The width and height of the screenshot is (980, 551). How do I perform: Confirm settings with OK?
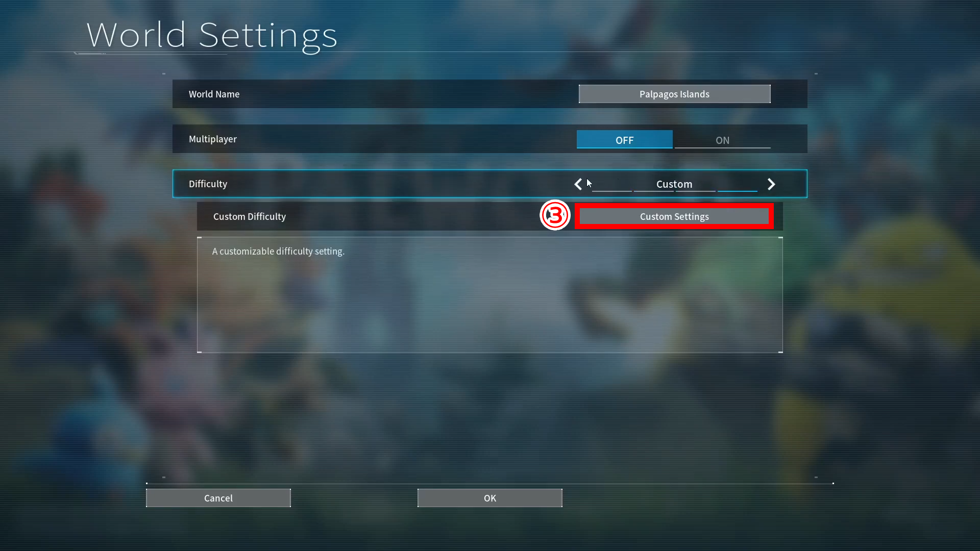point(489,498)
